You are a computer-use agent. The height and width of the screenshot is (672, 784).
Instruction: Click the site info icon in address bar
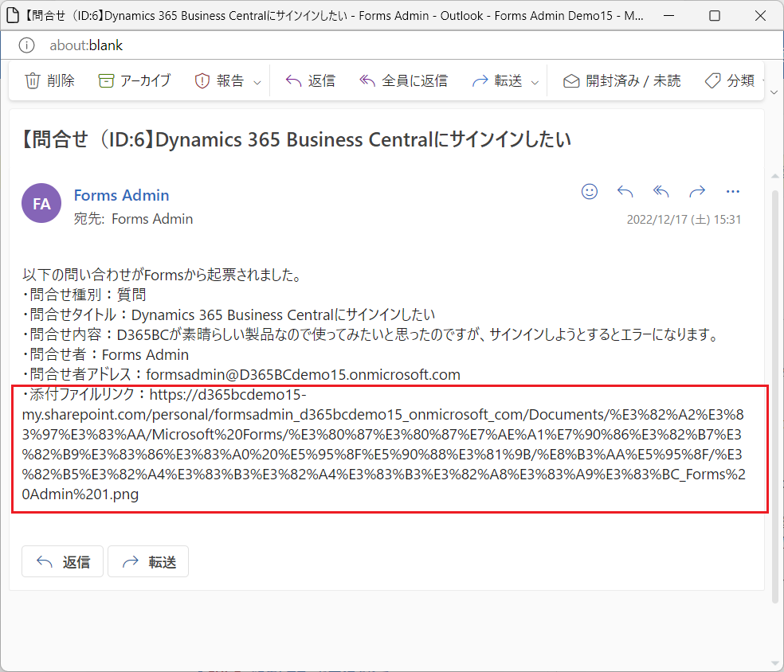(x=26, y=45)
